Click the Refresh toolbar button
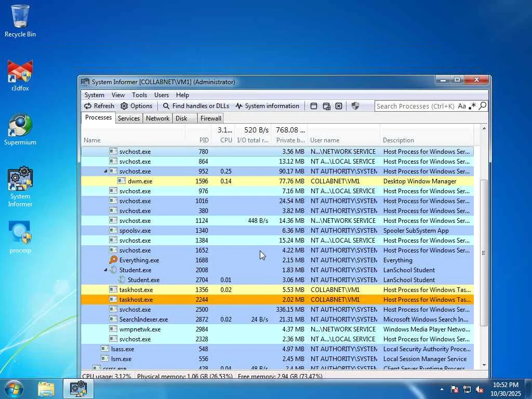The width and height of the screenshot is (532, 399). click(99, 106)
